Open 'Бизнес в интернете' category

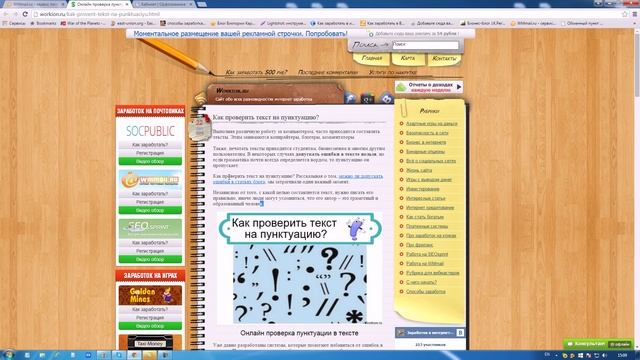[426, 142]
